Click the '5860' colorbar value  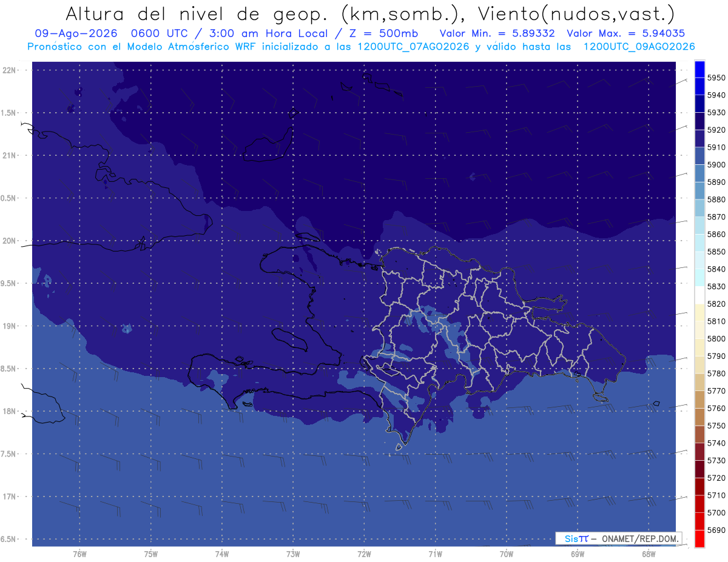(x=716, y=234)
